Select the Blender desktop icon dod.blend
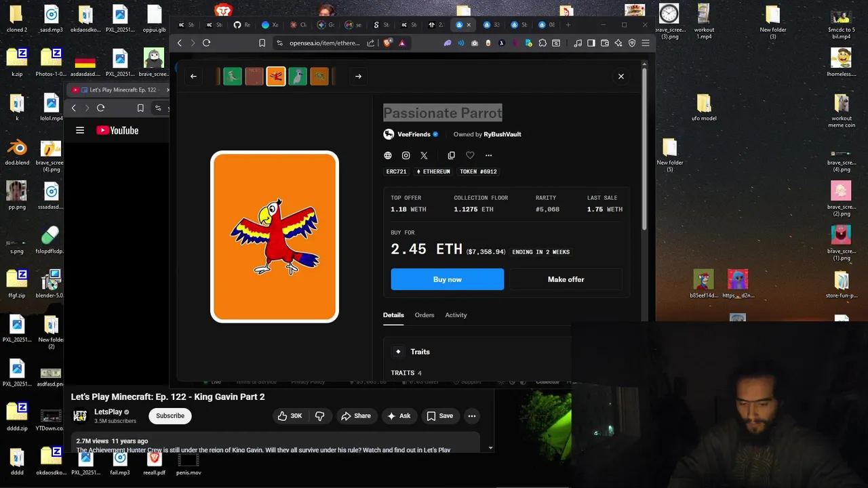Image resolution: width=868 pixels, height=488 pixels. tap(17, 152)
